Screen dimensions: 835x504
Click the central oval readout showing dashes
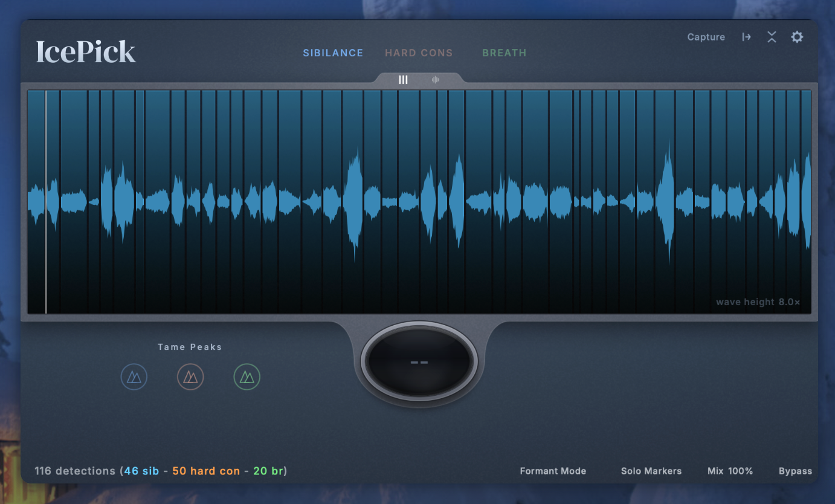coord(419,362)
